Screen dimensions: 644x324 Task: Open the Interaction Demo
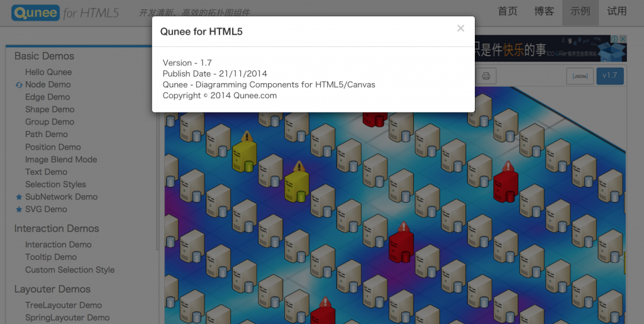[58, 245]
